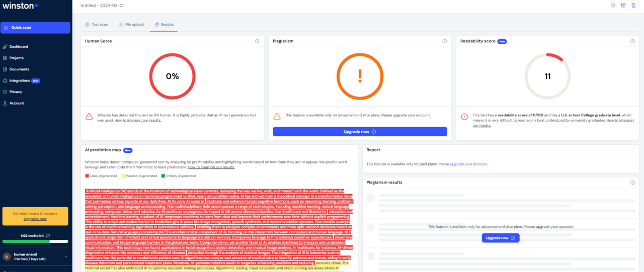Click Upgrade now in Plagiarism card
Viewport: 644px width, 272px height.
pyautogui.click(x=360, y=132)
